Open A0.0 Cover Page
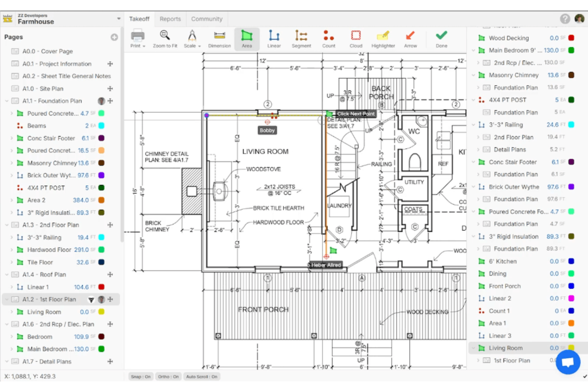The image size is (588, 392). pos(48,51)
